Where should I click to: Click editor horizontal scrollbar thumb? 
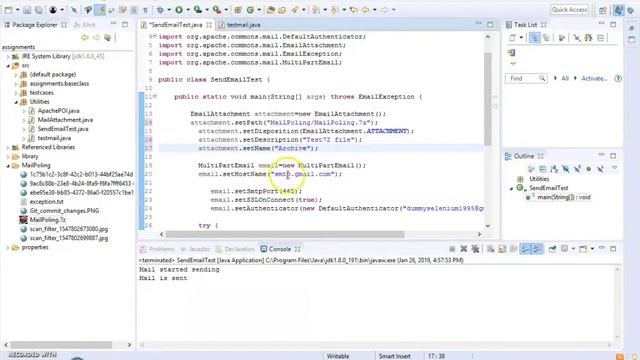pyautogui.click(x=285, y=234)
